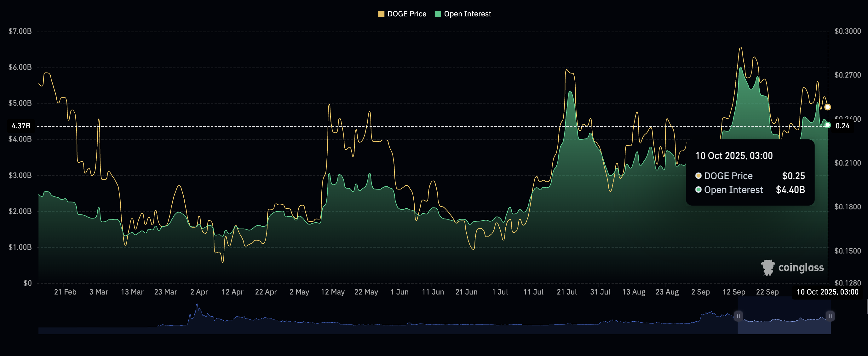Image resolution: width=868 pixels, height=356 pixels.
Task: Toggle the DOGE Price legend series
Action: pos(406,14)
